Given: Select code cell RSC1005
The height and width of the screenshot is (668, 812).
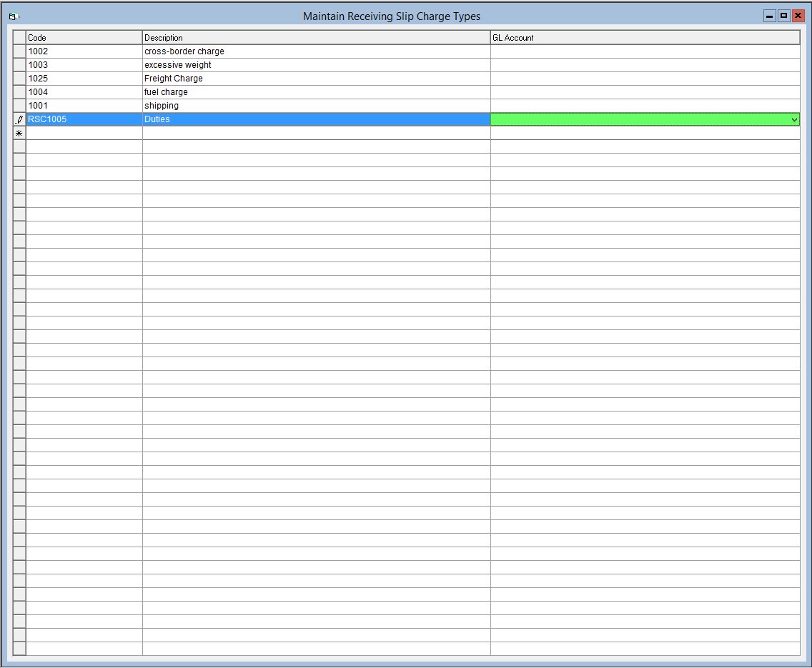Looking at the screenshot, I should [x=84, y=119].
